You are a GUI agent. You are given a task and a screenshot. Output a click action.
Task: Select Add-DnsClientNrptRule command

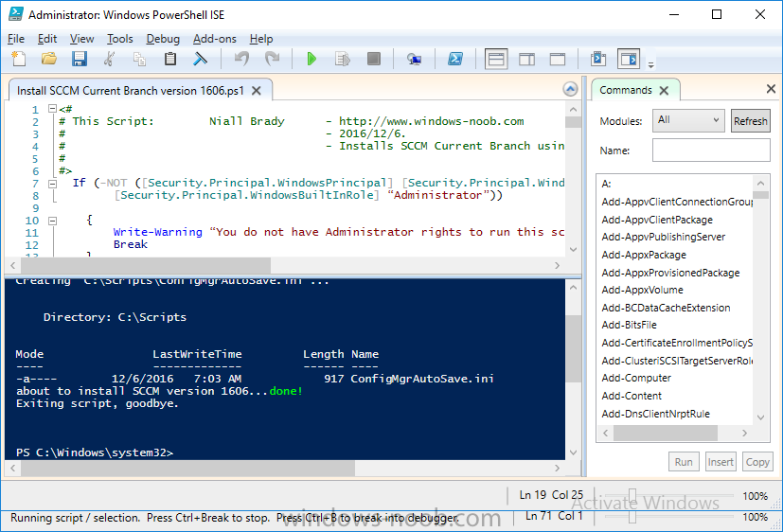pyautogui.click(x=656, y=414)
